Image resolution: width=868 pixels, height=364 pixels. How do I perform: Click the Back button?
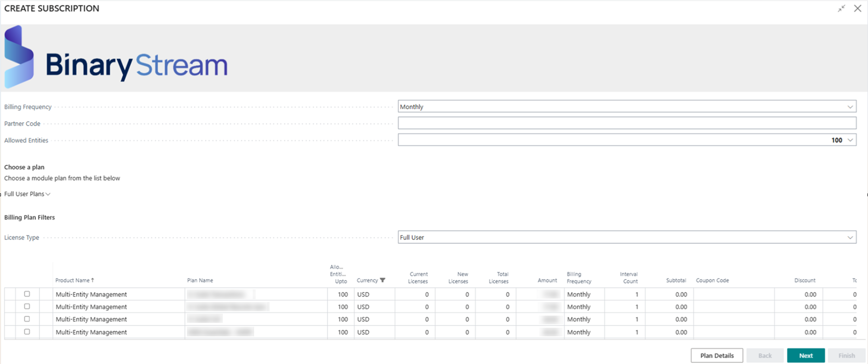point(765,355)
